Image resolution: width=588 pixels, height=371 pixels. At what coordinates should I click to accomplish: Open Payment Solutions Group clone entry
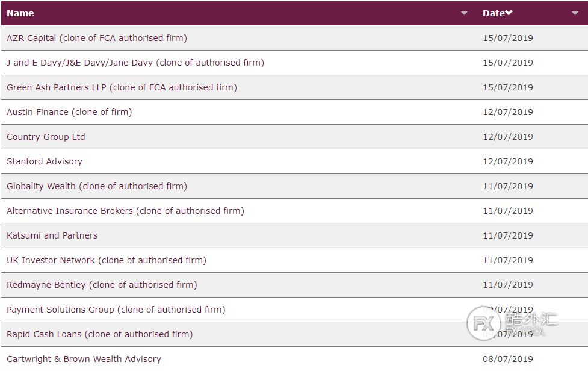(x=116, y=310)
